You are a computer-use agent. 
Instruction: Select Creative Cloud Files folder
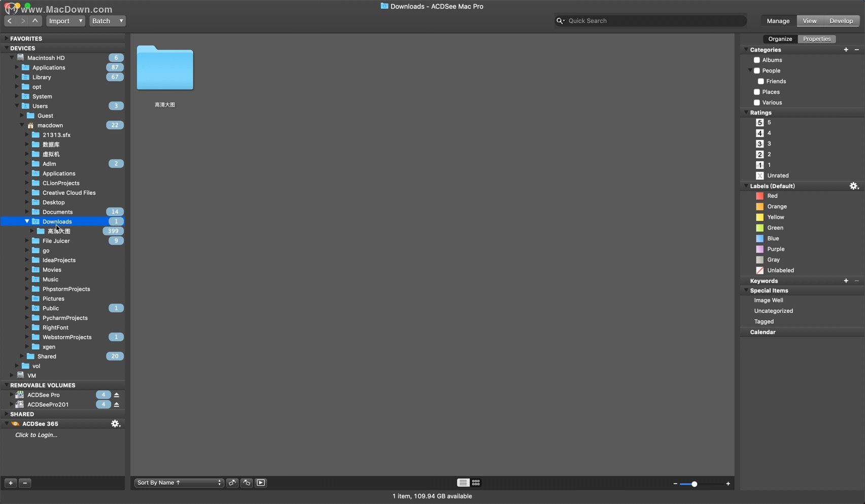[69, 193]
